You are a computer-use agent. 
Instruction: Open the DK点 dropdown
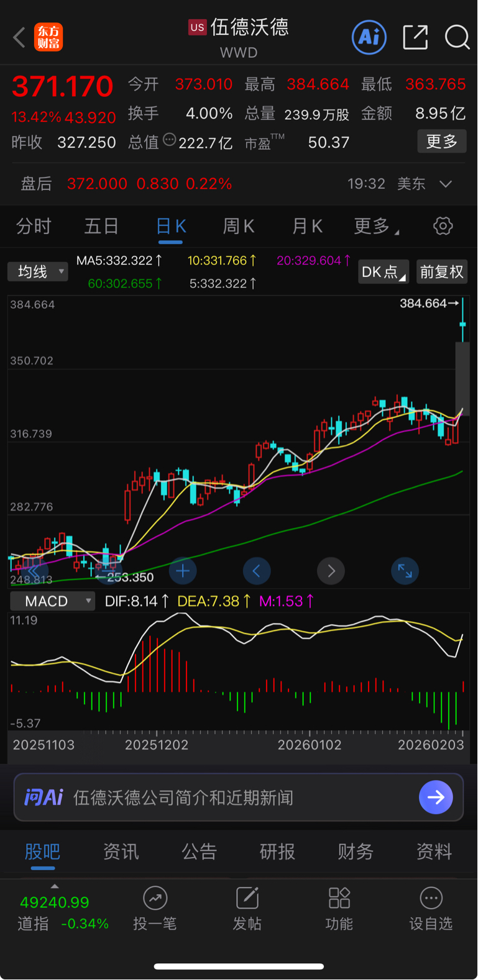[384, 272]
